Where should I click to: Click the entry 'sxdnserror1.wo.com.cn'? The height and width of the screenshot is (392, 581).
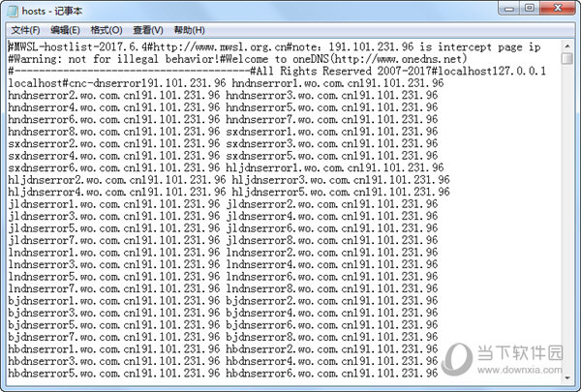click(x=289, y=132)
